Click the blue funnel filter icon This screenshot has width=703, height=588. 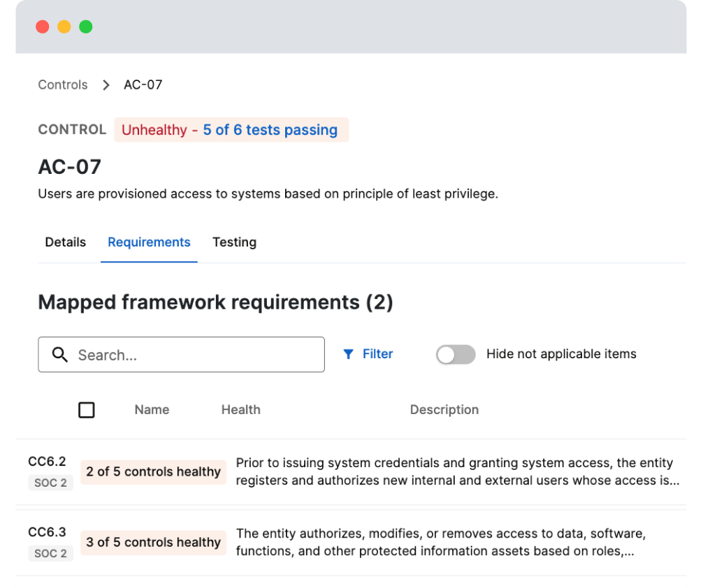(348, 354)
